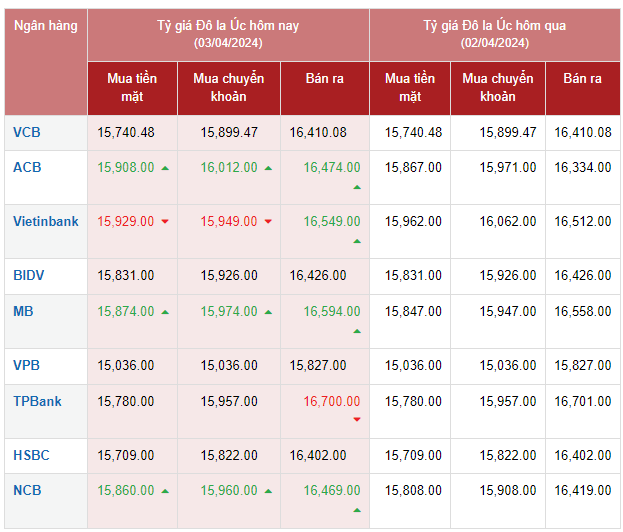Click the green up arrow under MB 16,594.00
The height and width of the screenshot is (532, 623).
click(x=357, y=331)
